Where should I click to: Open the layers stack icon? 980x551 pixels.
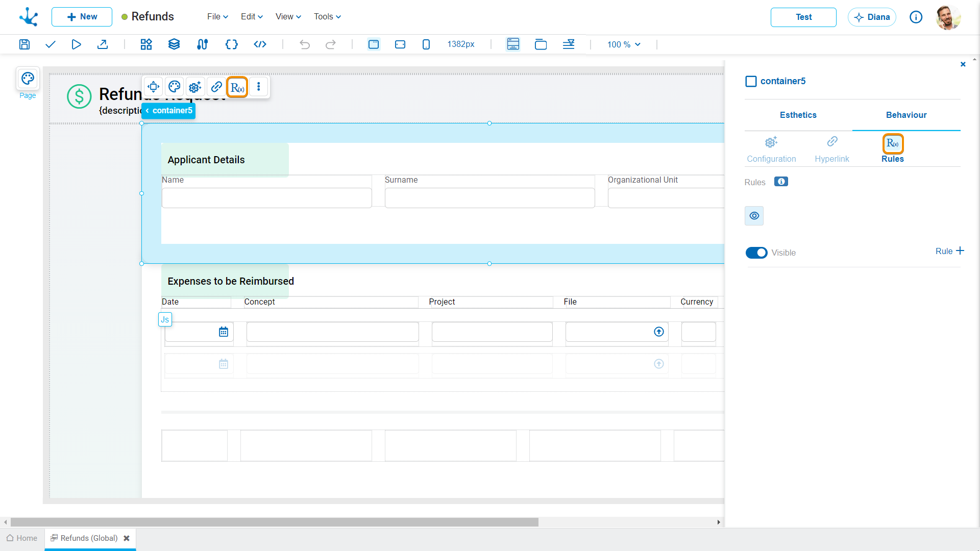pyautogui.click(x=174, y=44)
